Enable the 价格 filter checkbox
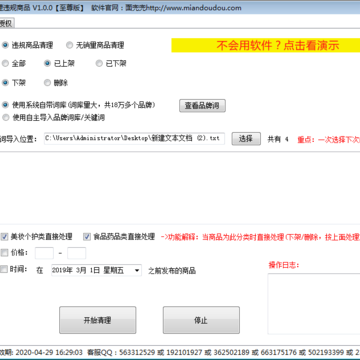 point(4,253)
